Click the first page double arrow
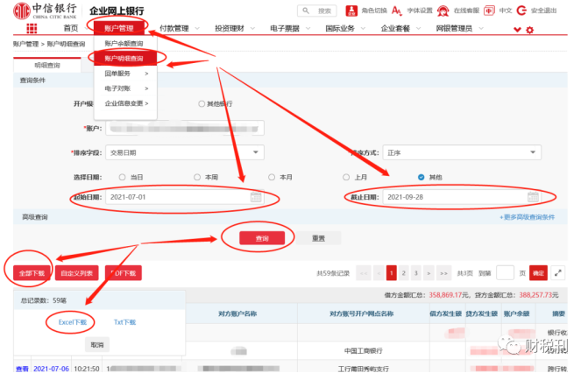The height and width of the screenshot is (373, 588). (364, 273)
